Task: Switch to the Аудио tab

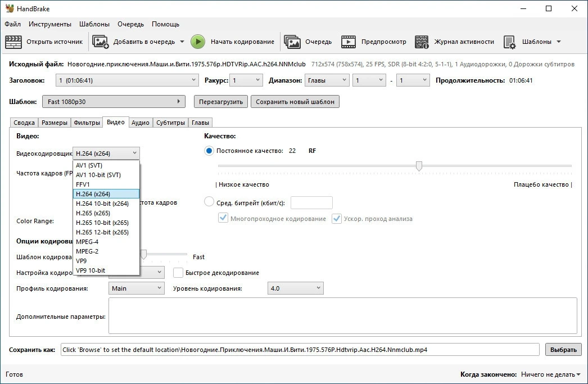Action: pos(140,123)
